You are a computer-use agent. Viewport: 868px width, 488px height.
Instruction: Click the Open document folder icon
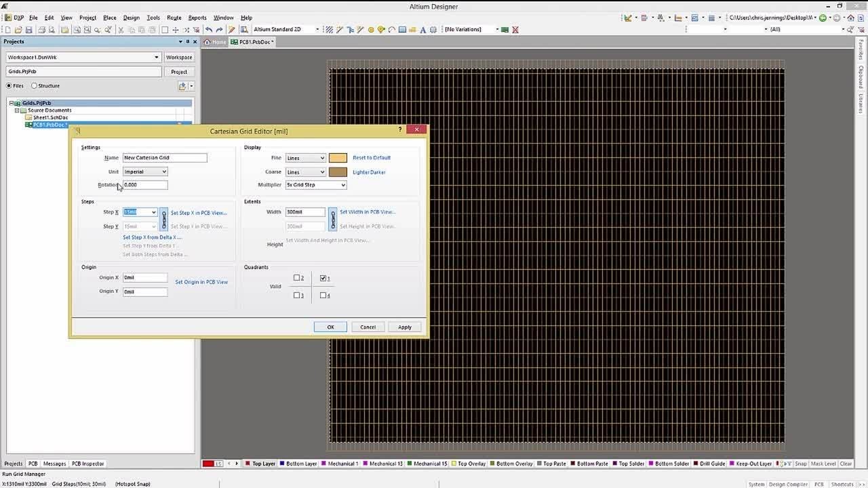(x=18, y=30)
